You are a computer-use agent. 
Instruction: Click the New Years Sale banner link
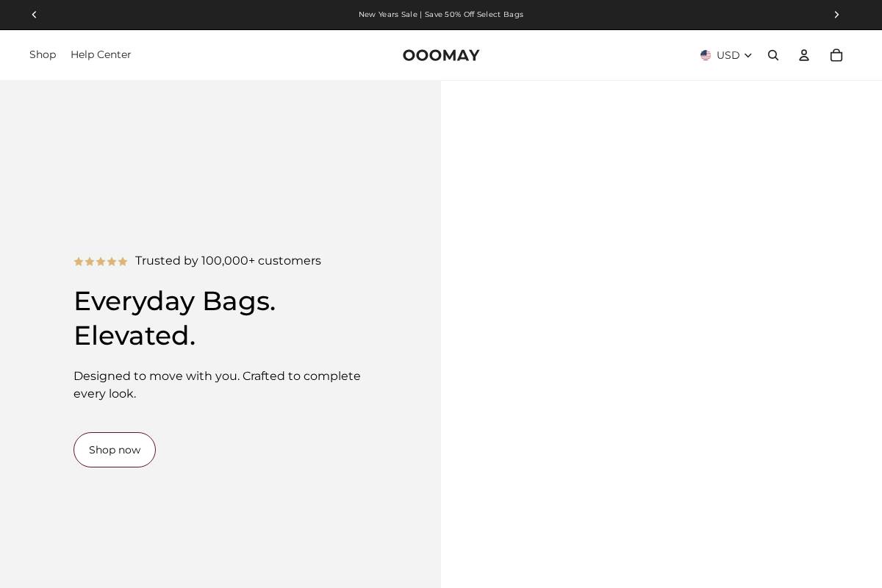tap(441, 15)
